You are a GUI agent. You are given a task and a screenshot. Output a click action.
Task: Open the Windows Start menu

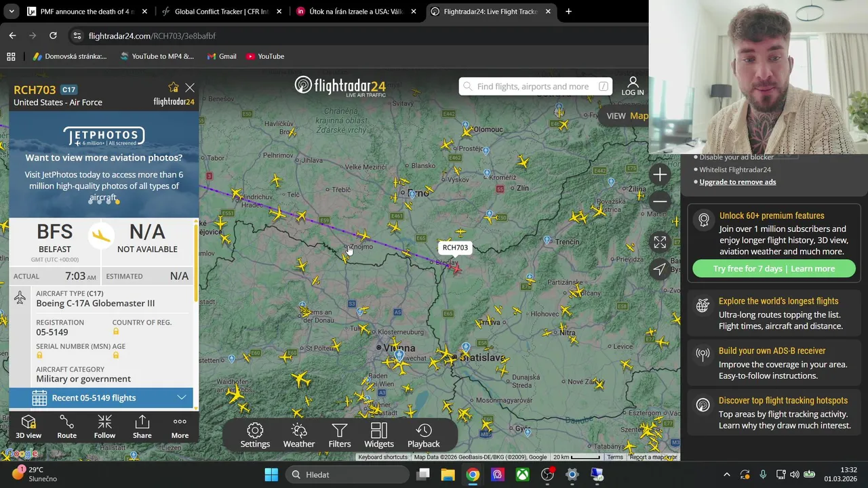tap(271, 474)
